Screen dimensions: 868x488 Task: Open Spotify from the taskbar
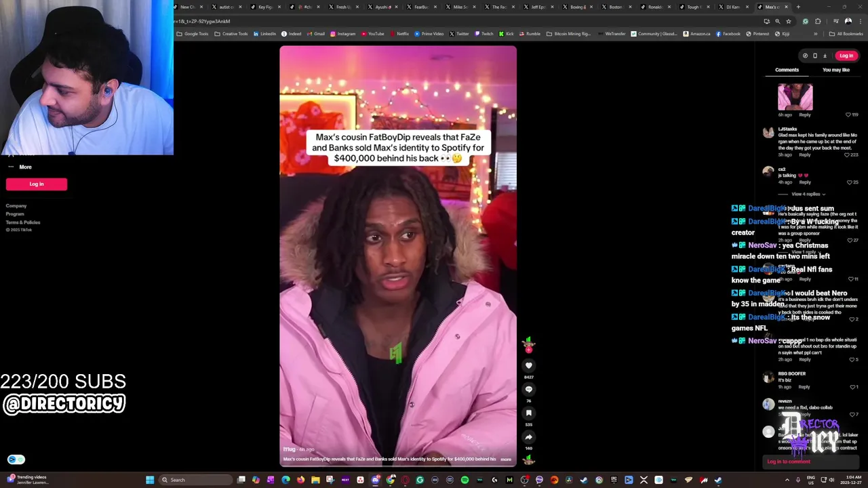point(465,480)
